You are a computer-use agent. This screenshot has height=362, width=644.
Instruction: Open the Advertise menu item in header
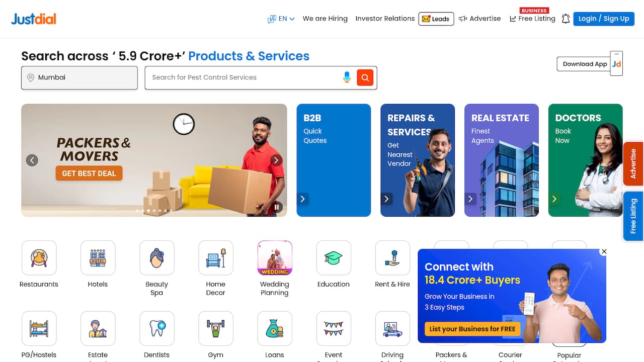coord(480,19)
